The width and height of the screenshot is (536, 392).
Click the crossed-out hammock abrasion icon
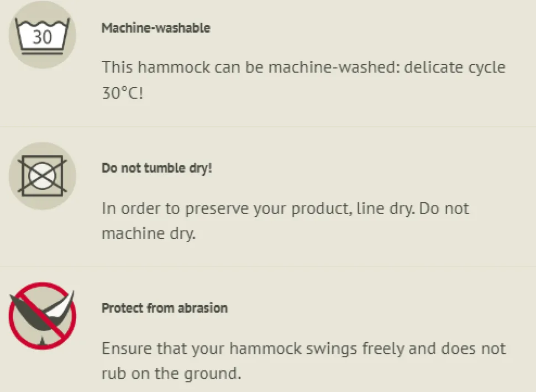pyautogui.click(x=42, y=316)
